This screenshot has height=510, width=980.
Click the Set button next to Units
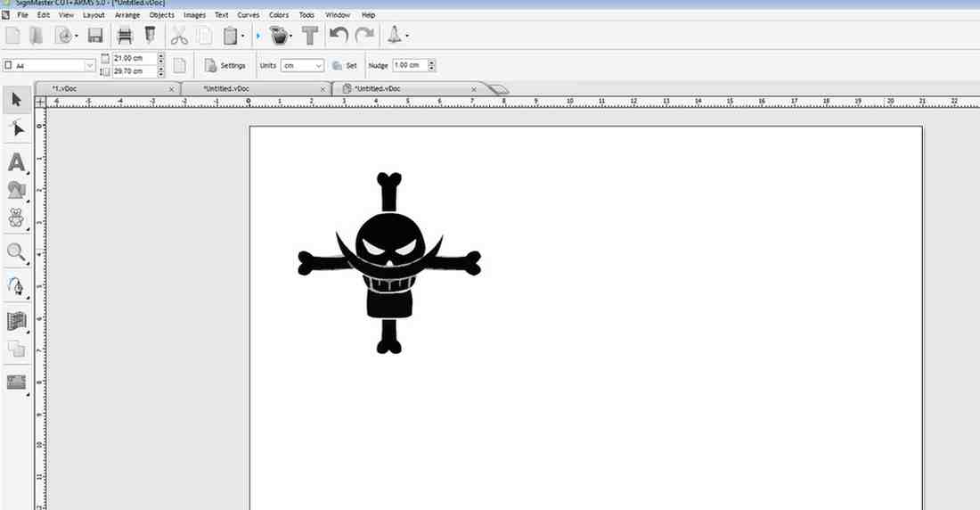click(x=345, y=65)
